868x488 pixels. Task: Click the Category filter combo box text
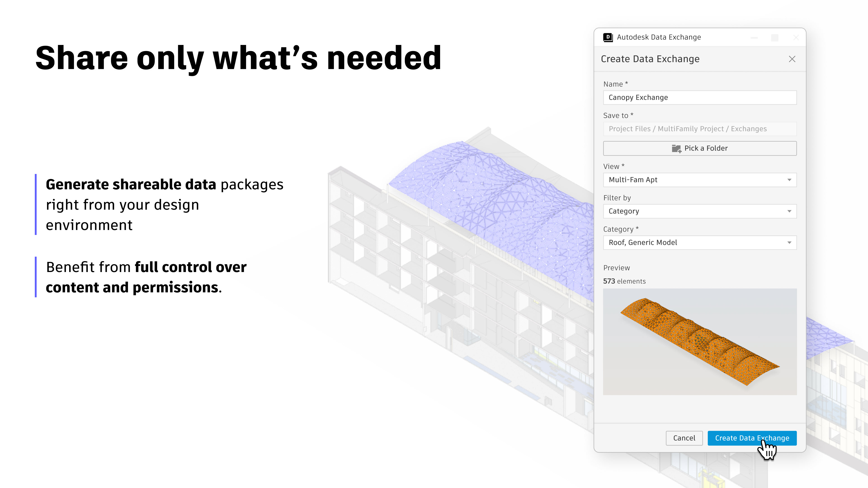624,211
